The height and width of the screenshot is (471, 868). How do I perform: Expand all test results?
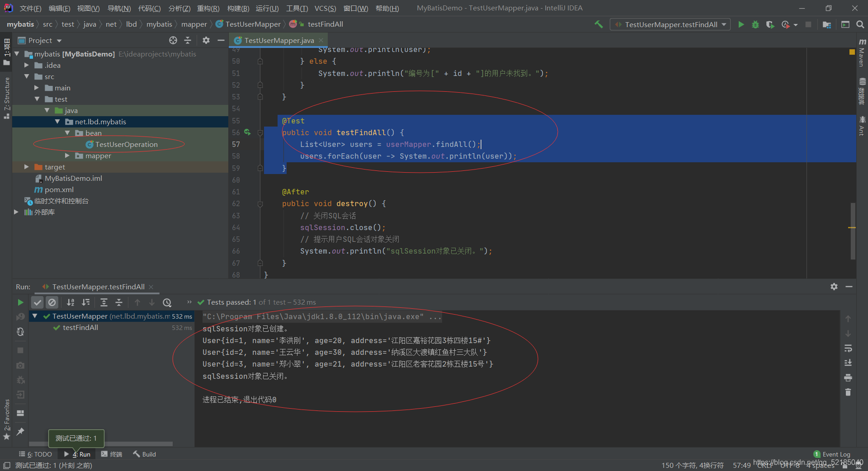click(104, 302)
